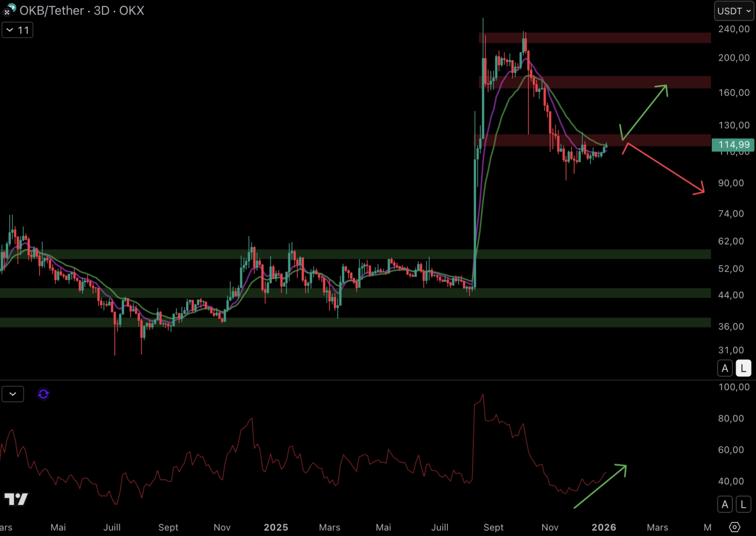Toggle log scale L on price chart
Image resolution: width=756 pixels, height=536 pixels.
pos(743,368)
